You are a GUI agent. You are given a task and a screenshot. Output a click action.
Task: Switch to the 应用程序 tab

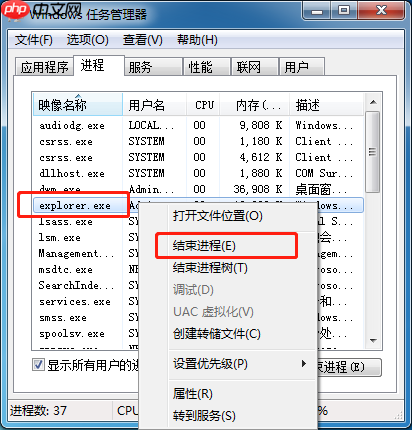pyautogui.click(x=44, y=67)
